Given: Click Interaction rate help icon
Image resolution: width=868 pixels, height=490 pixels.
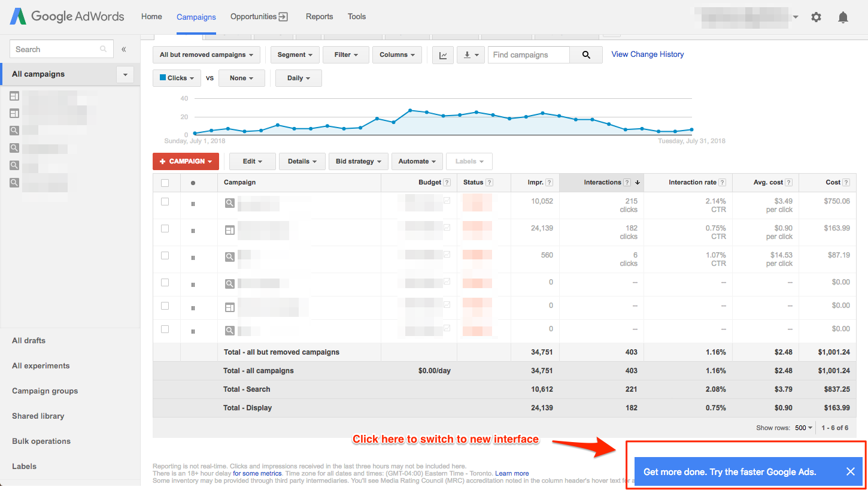Looking at the screenshot, I should click(x=723, y=183).
